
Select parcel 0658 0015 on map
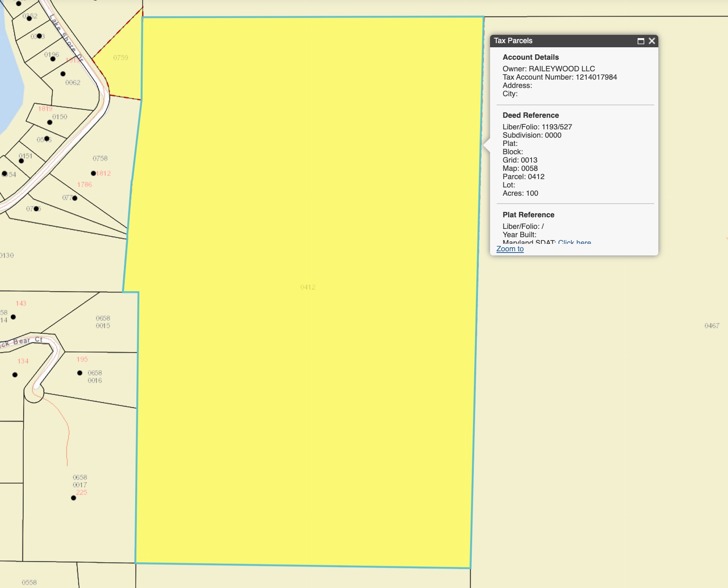point(103,322)
